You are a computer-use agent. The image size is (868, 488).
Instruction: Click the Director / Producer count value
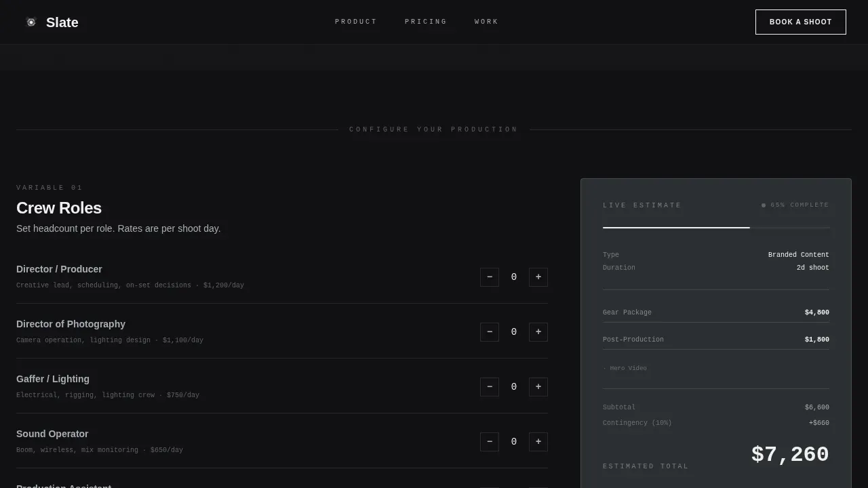pyautogui.click(x=514, y=277)
